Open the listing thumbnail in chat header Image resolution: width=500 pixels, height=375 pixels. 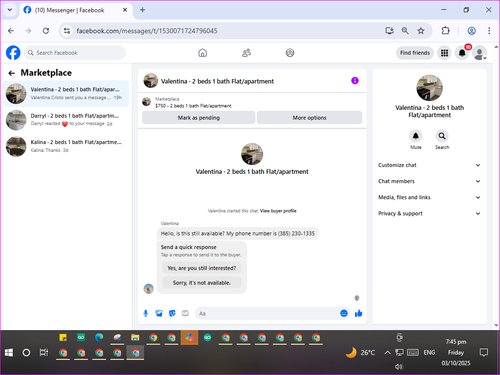point(151,81)
